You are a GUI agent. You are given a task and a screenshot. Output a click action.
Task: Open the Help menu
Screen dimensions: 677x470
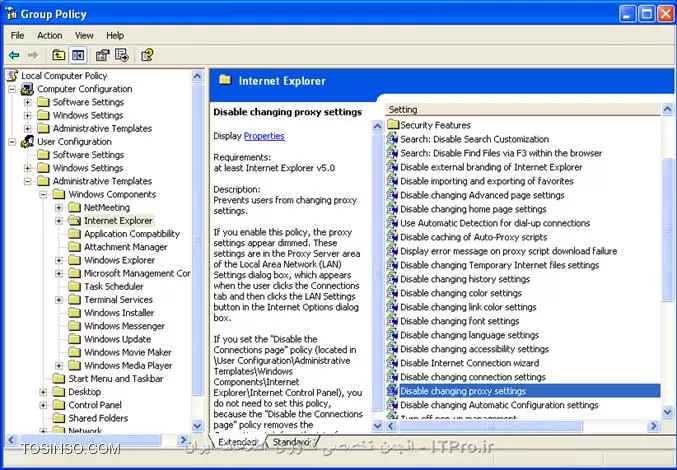pyautogui.click(x=115, y=35)
